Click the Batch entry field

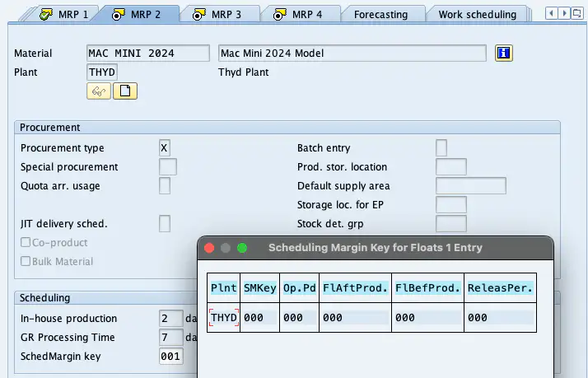tap(441, 147)
